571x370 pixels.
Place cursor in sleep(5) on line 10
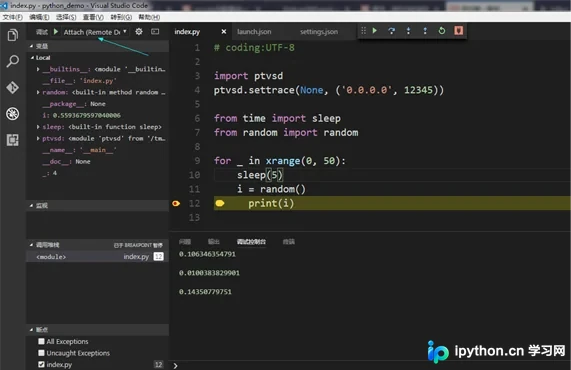point(260,175)
